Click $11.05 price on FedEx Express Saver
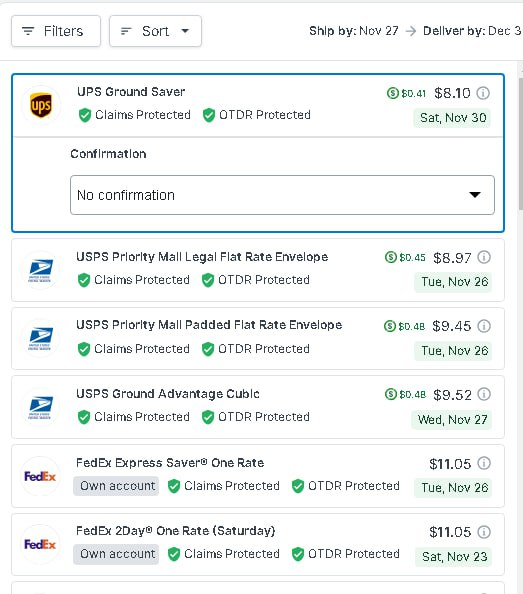Screen dimensions: 523x594 450,464
